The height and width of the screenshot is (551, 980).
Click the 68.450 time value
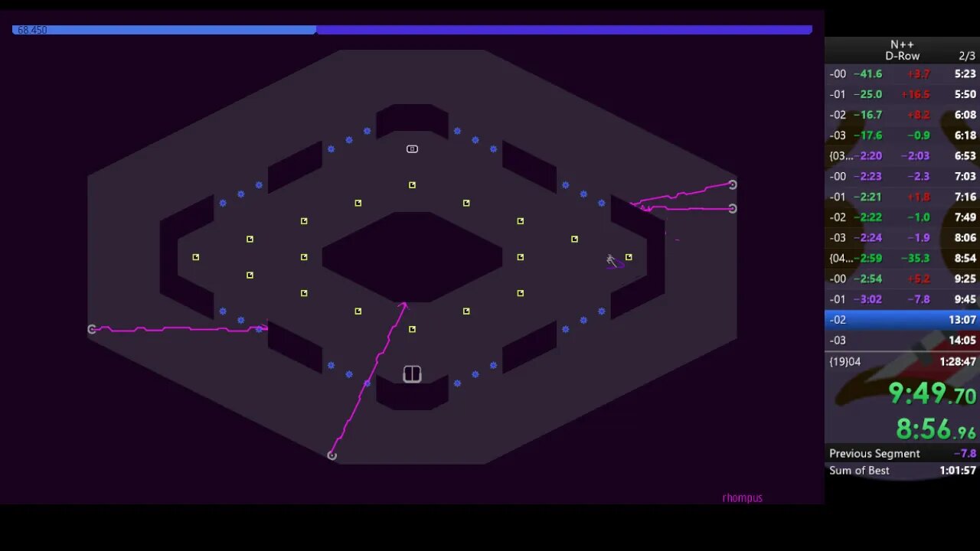[32, 30]
